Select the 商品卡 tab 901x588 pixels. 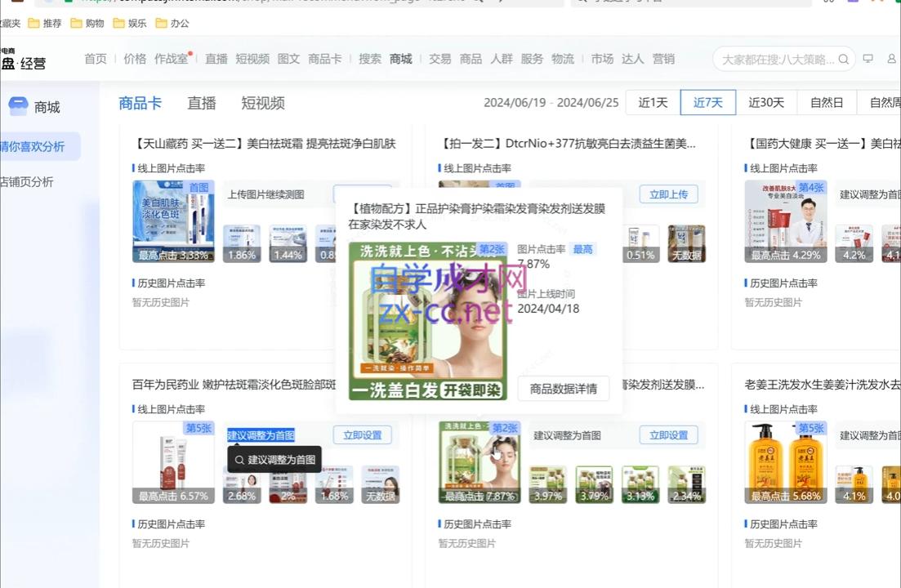pos(141,104)
